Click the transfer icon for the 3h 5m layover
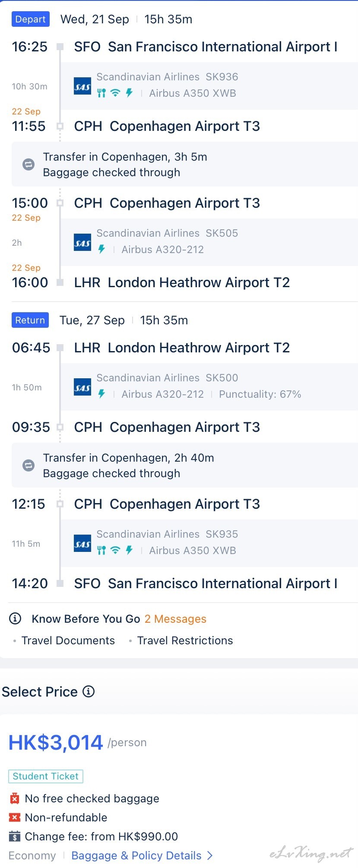 (29, 164)
